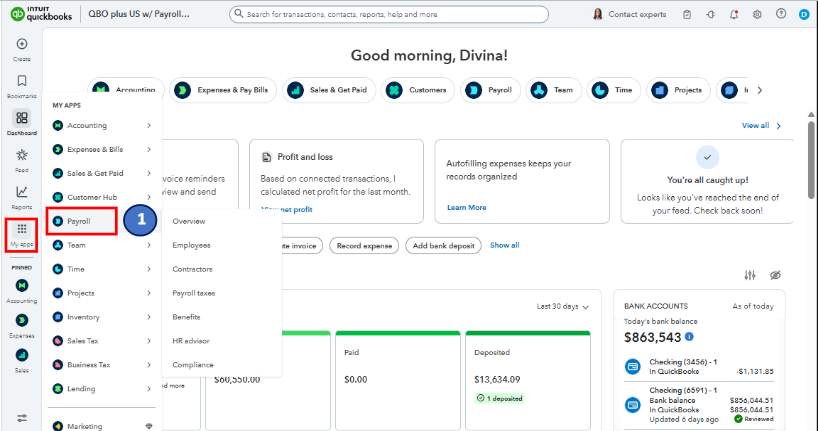The width and height of the screenshot is (818, 431).
Task: Open the customize widgets sliders icon
Action: [750, 275]
